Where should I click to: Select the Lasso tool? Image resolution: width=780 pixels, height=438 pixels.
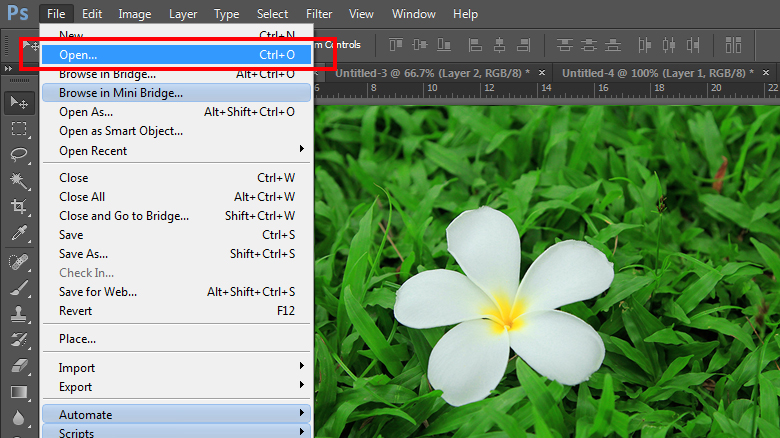pos(18,154)
